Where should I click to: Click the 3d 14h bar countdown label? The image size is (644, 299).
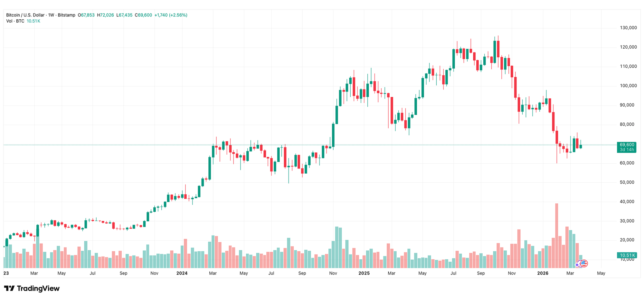[627, 150]
